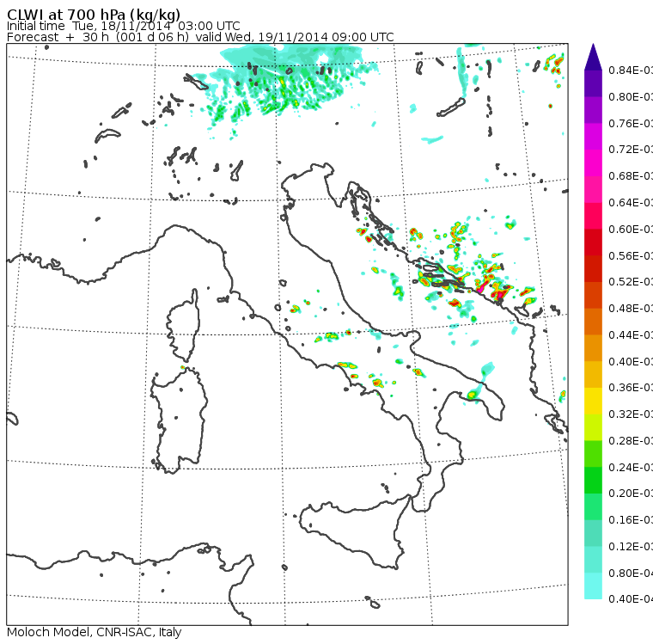Pick the green band between 0.20E-03 and 0.24E-03

593,481
